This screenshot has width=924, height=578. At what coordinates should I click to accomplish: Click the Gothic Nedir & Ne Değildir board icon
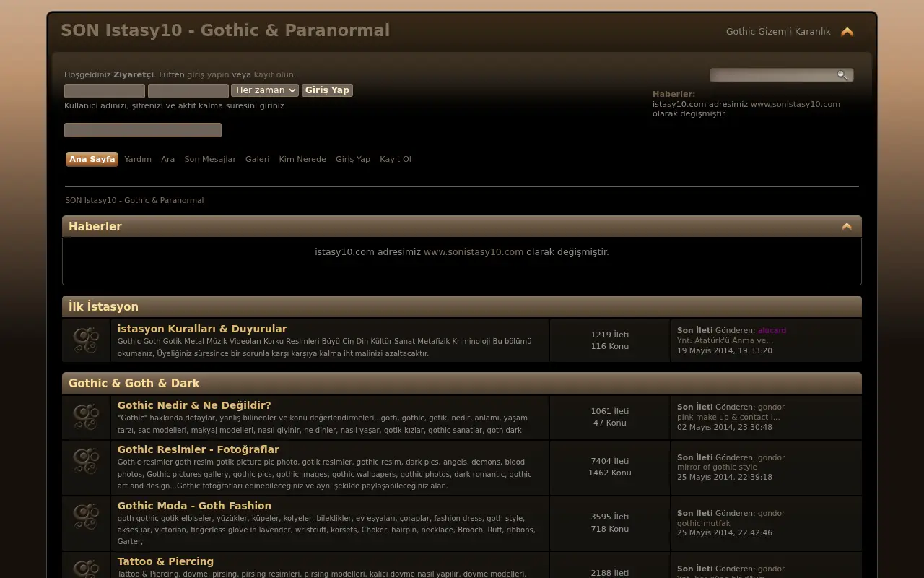(x=87, y=418)
